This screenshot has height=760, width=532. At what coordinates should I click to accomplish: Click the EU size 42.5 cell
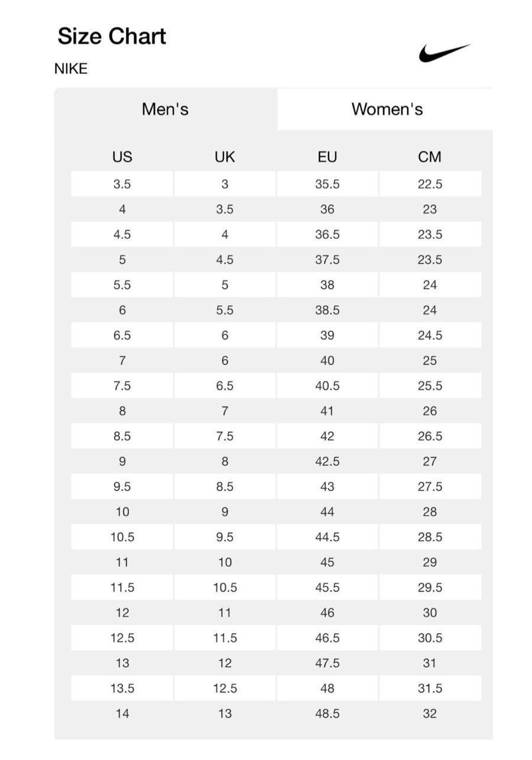coord(327,461)
